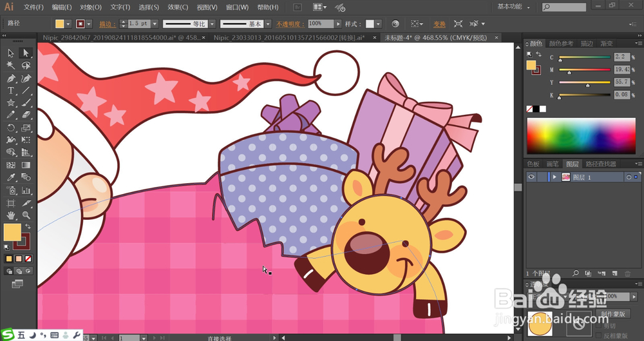Open 样式 graphic style dropdown
The height and width of the screenshot is (341, 644).
(378, 24)
